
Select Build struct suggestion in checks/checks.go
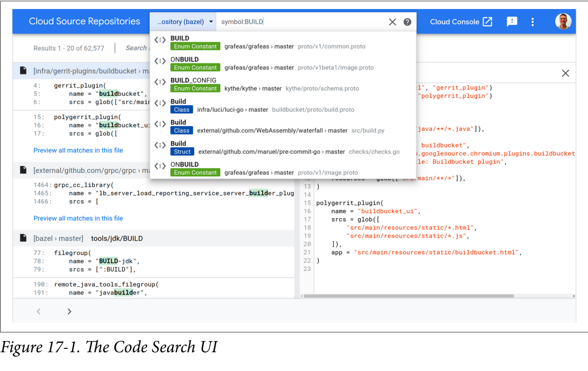pos(283,148)
